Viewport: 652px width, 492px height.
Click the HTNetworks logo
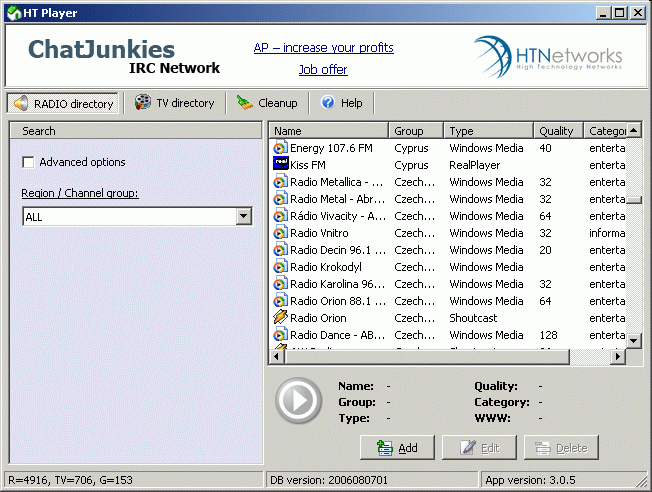pos(548,57)
